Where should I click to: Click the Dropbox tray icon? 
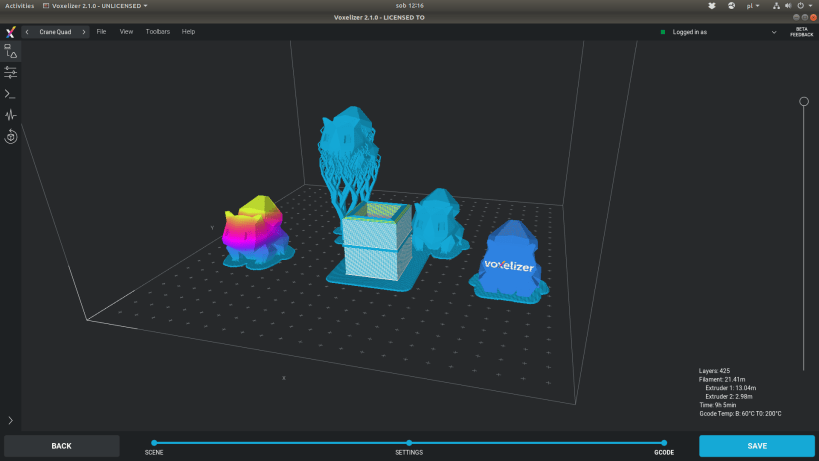(x=711, y=6)
